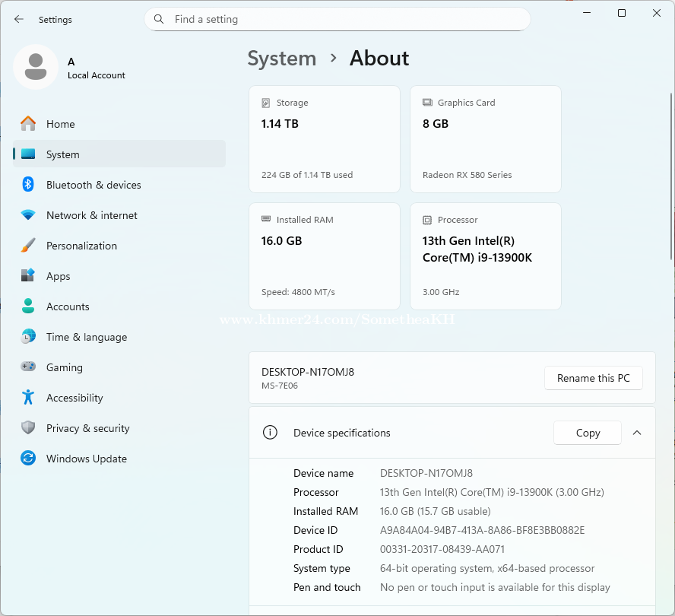Select System in the sidebar
Viewport: 675px width, 616px height.
click(x=62, y=154)
